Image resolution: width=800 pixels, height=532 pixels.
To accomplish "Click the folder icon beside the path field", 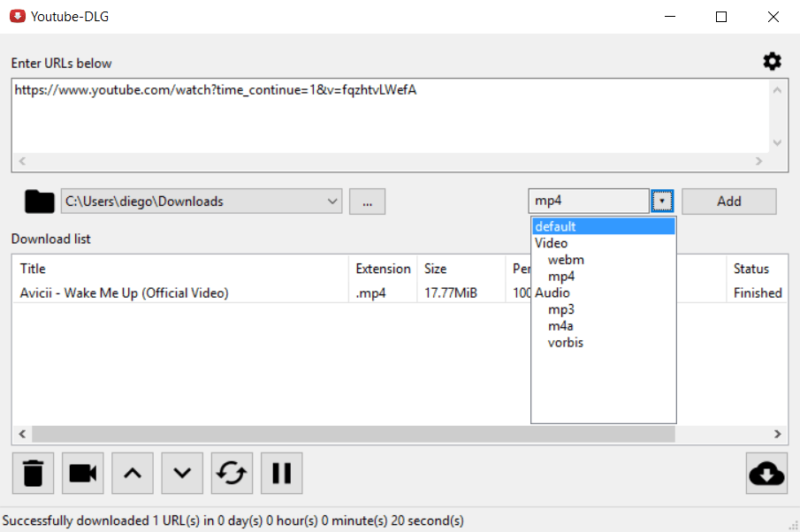I will [39, 201].
